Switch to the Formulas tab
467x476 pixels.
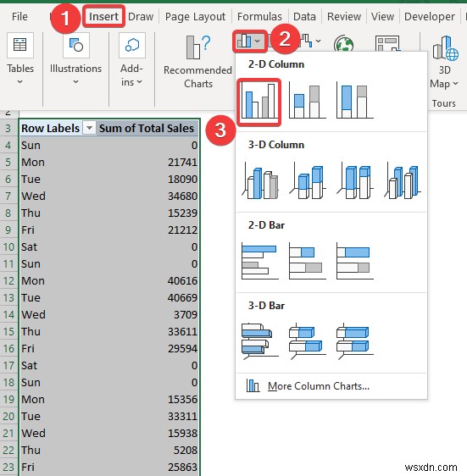point(259,16)
